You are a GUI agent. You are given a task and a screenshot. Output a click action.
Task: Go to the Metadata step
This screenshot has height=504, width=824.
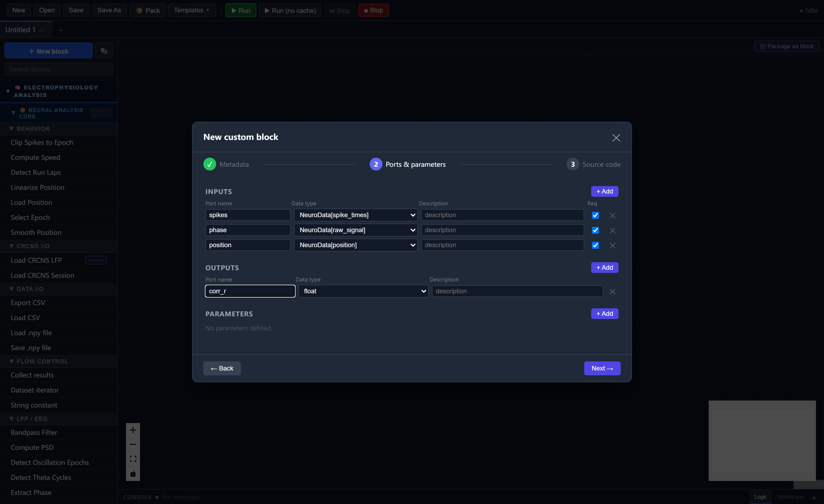[x=226, y=164]
